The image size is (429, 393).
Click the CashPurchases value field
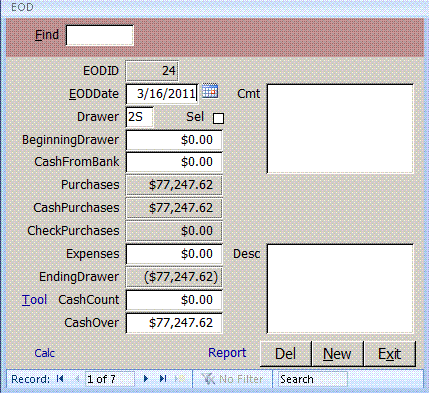point(174,208)
